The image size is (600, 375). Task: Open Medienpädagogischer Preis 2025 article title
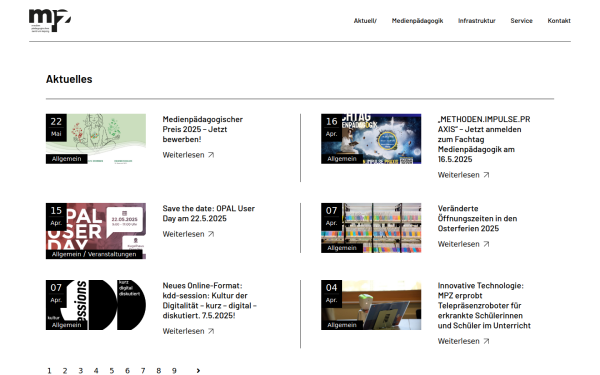[x=202, y=129]
